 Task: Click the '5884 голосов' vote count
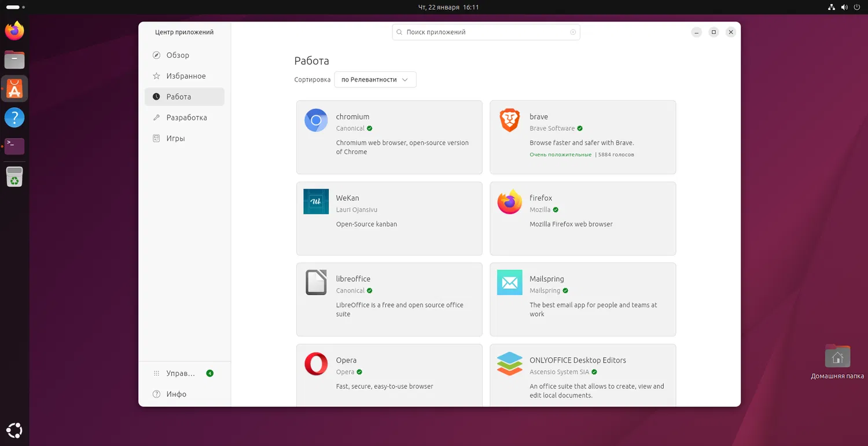coord(616,155)
